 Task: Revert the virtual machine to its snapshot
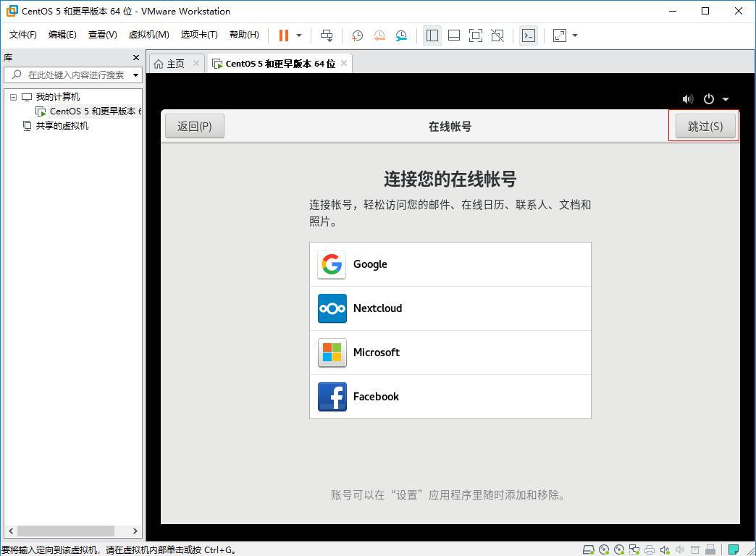tap(379, 35)
